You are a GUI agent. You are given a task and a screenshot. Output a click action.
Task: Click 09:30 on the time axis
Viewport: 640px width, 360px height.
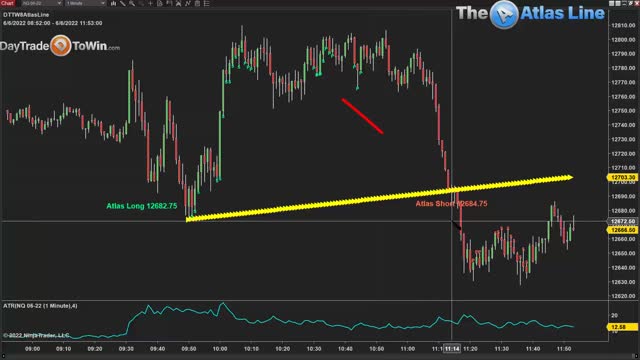pos(126,349)
